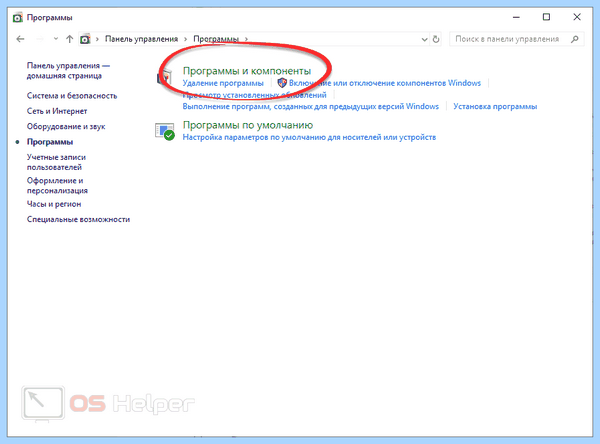This screenshot has height=444, width=600.
Task: Click the Back arrow navigation icon
Action: pos(20,39)
